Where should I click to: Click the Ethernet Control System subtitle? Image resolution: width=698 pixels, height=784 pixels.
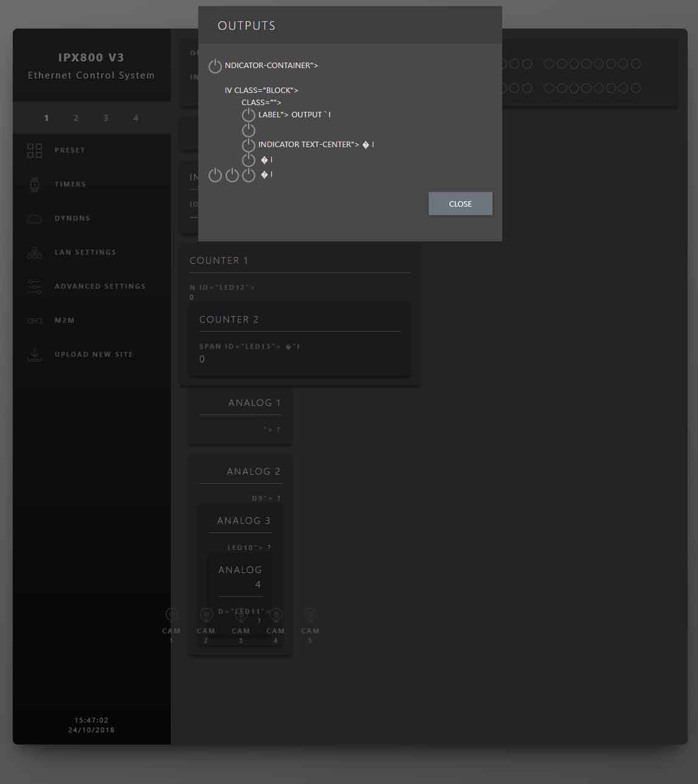(91, 75)
